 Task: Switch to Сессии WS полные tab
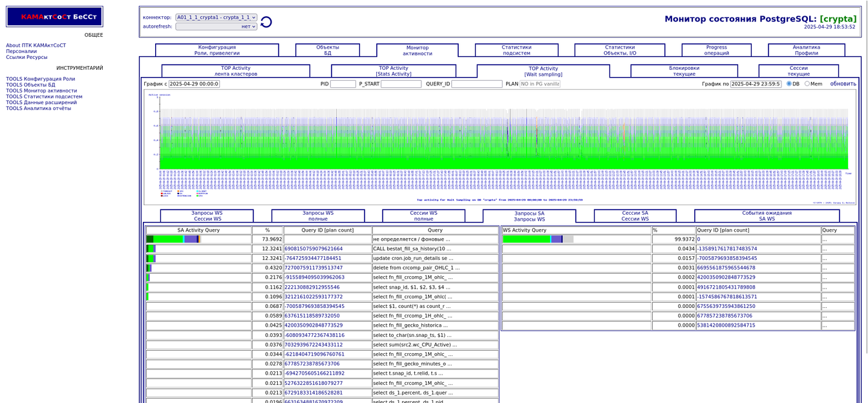coord(424,216)
